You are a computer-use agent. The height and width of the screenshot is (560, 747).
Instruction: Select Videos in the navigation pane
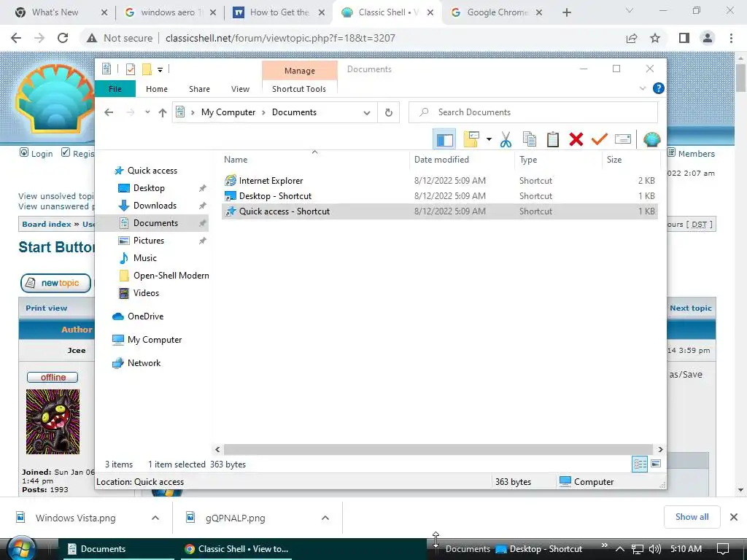146,293
